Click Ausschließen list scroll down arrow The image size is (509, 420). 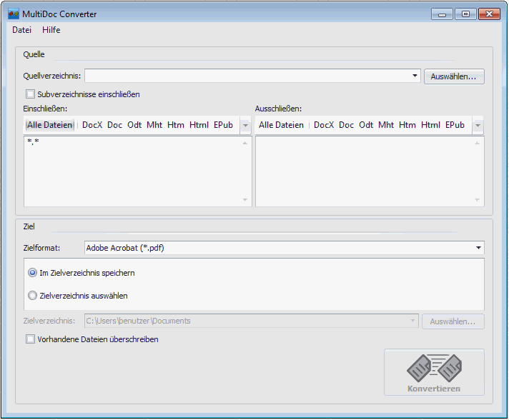[477, 200]
